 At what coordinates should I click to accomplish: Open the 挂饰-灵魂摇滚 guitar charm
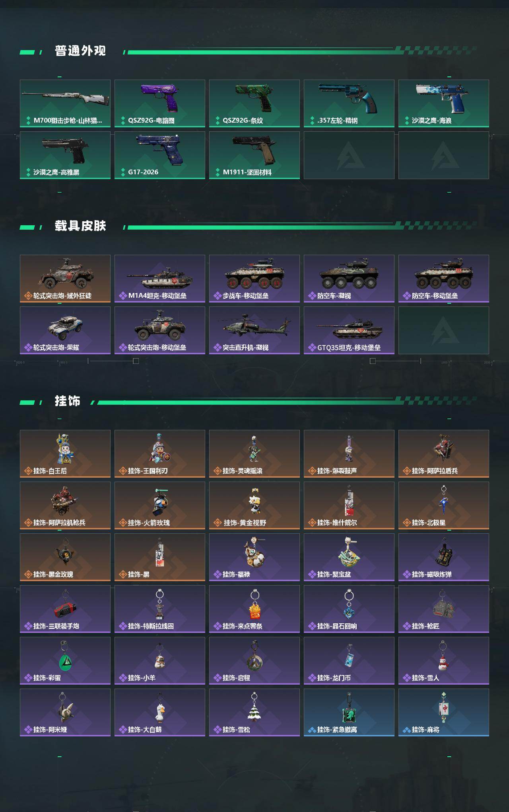click(x=254, y=454)
